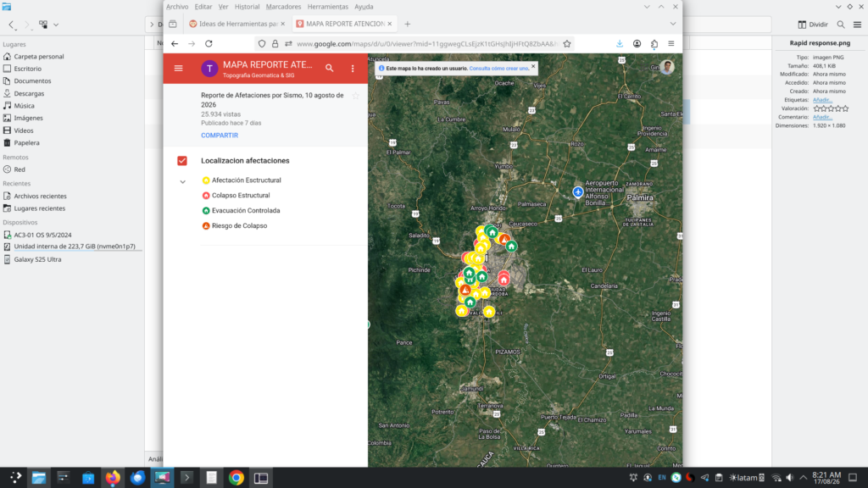Go back in Firefox navigation
This screenshot has height=488, width=868.
point(175,44)
